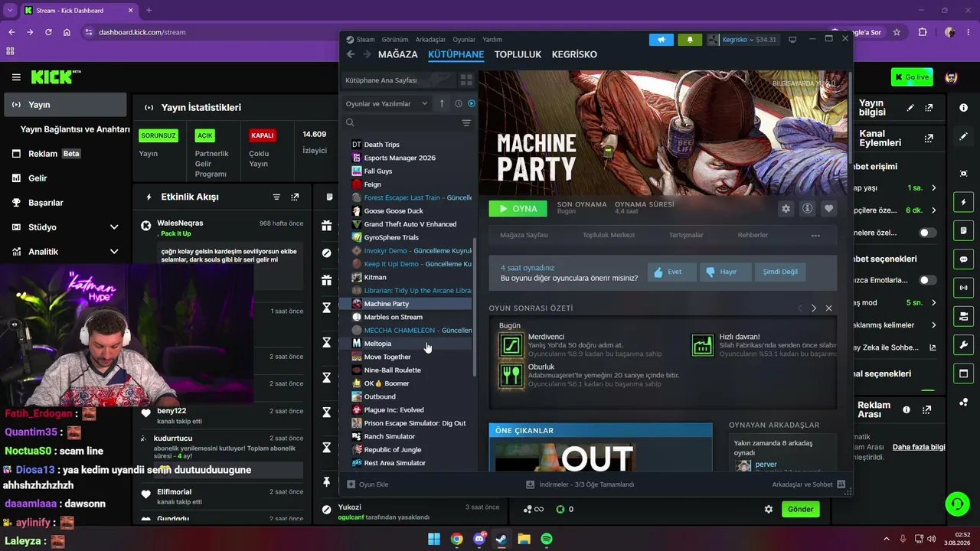The width and height of the screenshot is (980, 551).
Task: Open Discord from taskbar
Action: point(480,539)
